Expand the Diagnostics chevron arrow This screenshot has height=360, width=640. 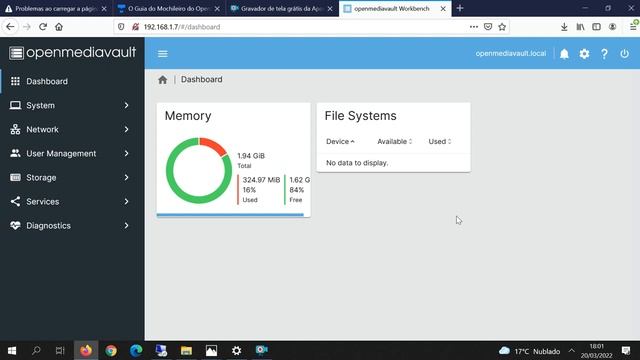(127, 226)
